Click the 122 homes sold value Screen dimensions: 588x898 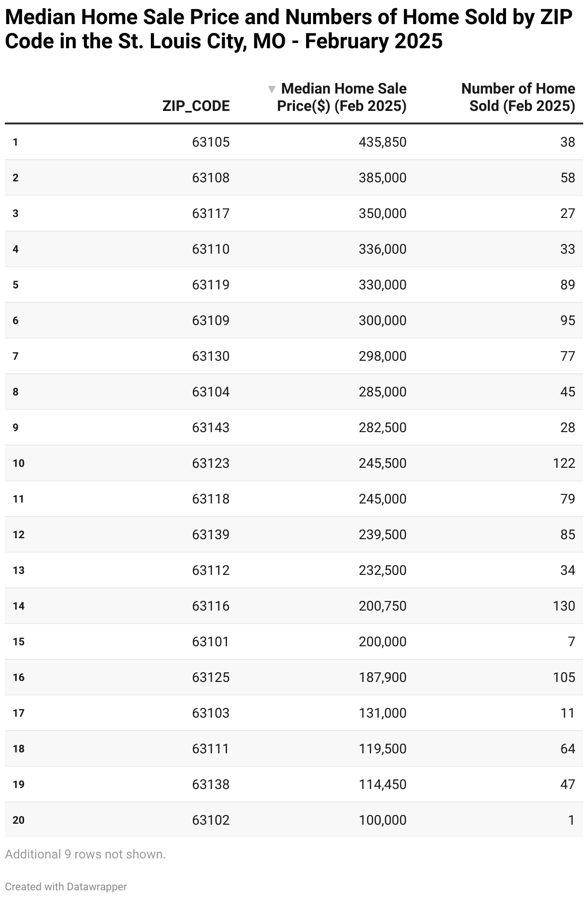coord(564,463)
